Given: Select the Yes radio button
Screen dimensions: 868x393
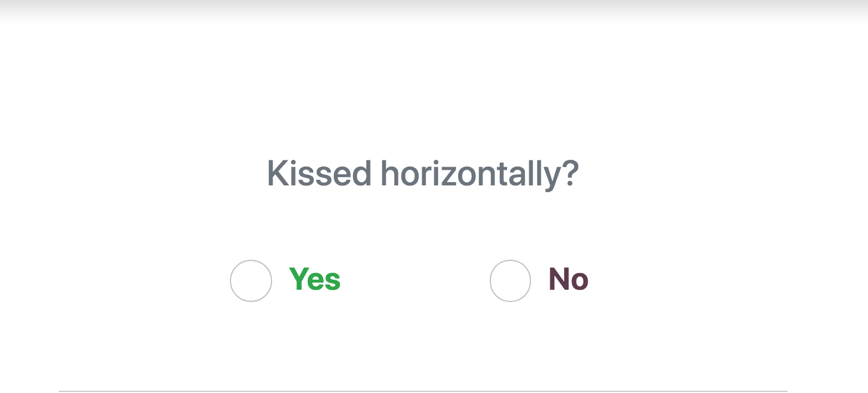Looking at the screenshot, I should [x=251, y=281].
